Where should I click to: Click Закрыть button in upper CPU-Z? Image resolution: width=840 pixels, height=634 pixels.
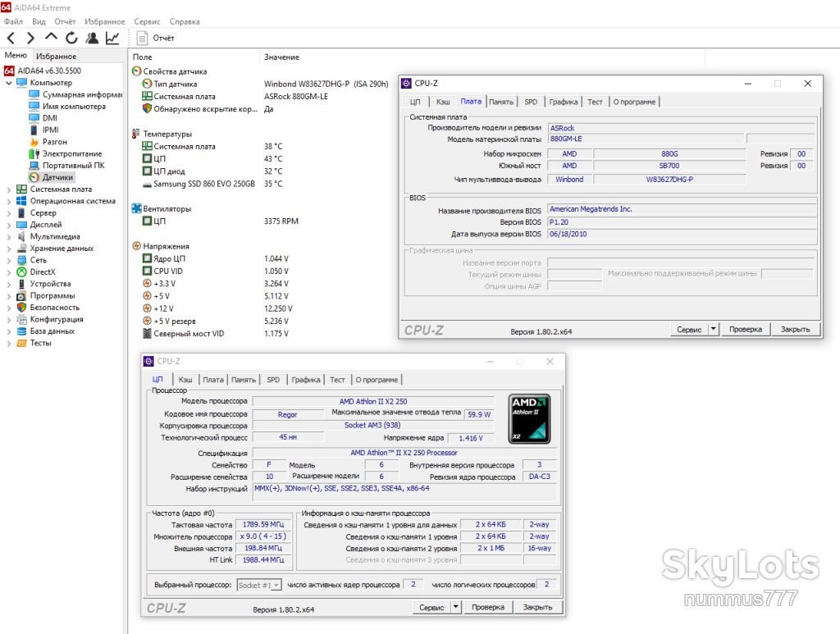coord(795,330)
